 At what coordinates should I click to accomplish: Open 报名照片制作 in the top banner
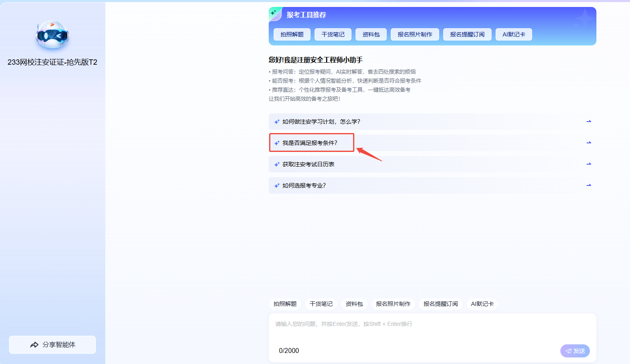[x=415, y=34]
